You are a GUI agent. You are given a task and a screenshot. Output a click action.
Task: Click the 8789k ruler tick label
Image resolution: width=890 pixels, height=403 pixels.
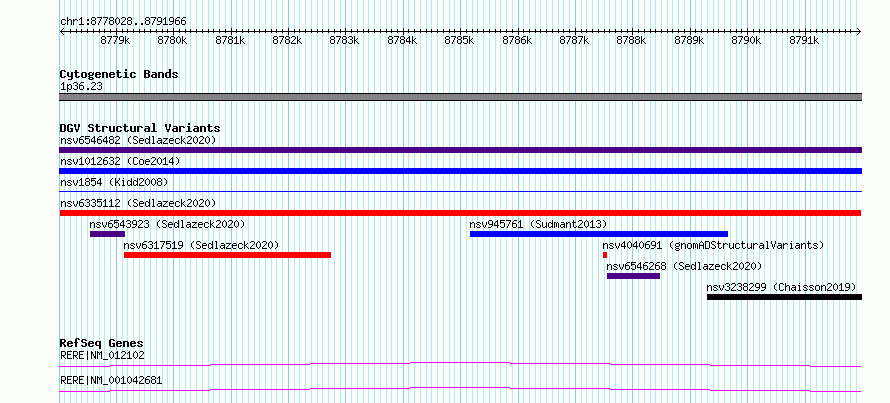coord(690,40)
